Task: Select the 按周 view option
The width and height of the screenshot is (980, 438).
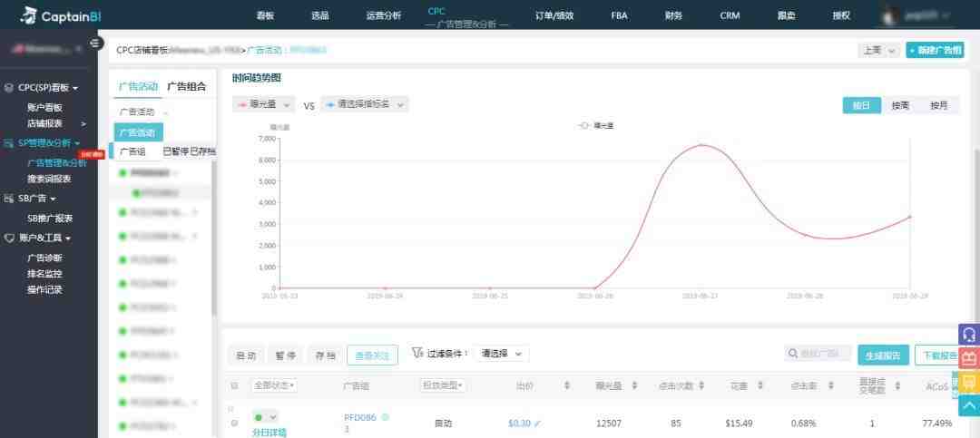Action: tap(900, 105)
